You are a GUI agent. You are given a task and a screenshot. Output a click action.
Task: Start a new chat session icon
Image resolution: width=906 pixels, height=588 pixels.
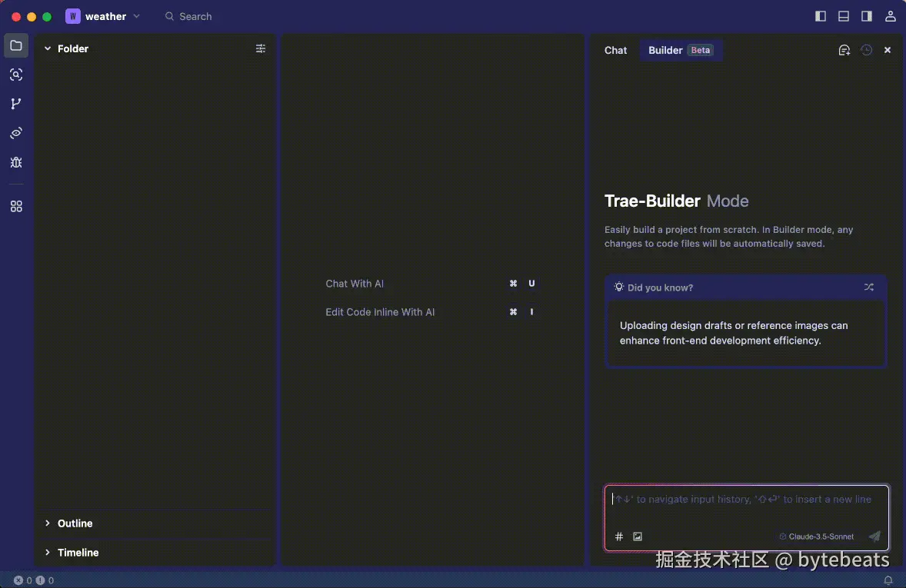pos(844,50)
